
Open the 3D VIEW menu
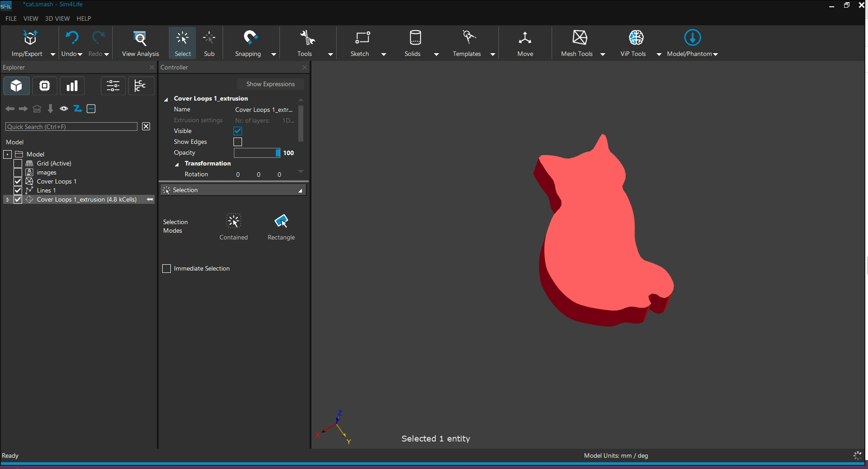[x=57, y=18]
